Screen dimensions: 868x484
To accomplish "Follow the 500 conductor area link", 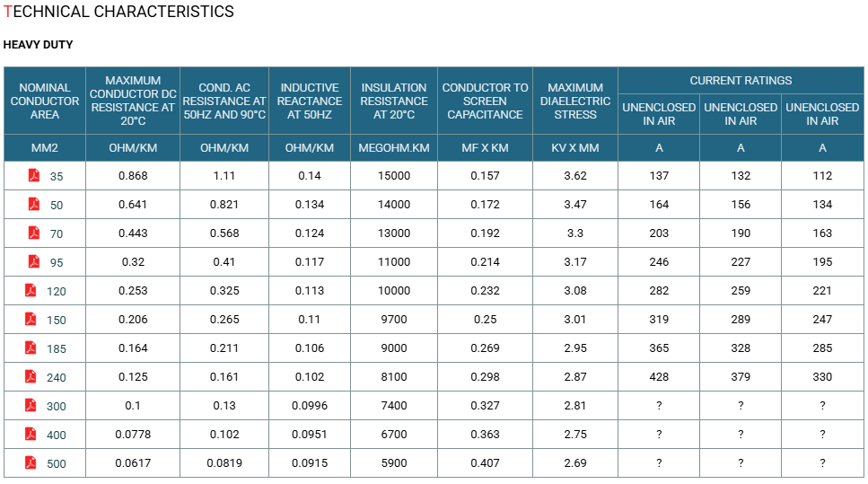I will 56,464.
